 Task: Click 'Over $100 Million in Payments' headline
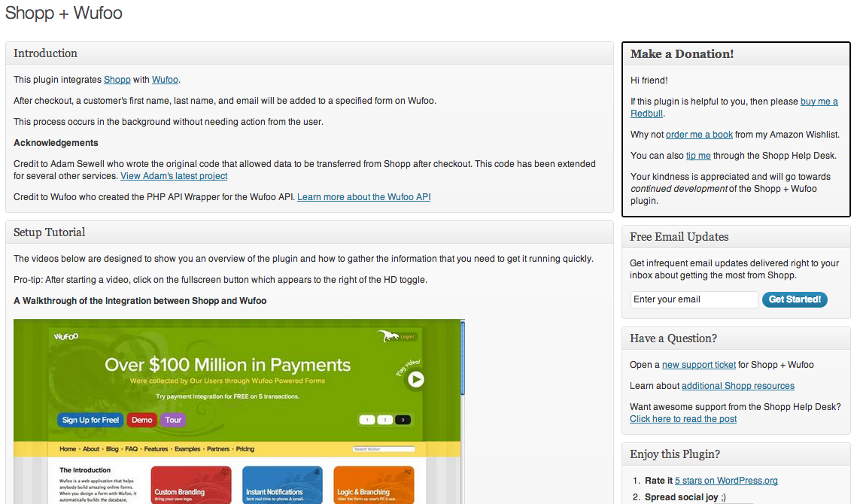tap(227, 365)
